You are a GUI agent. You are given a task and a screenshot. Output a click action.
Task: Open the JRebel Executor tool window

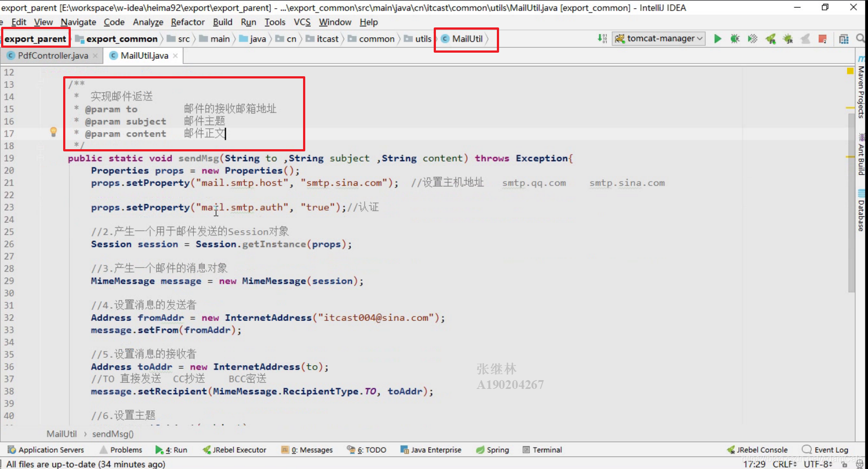point(234,450)
